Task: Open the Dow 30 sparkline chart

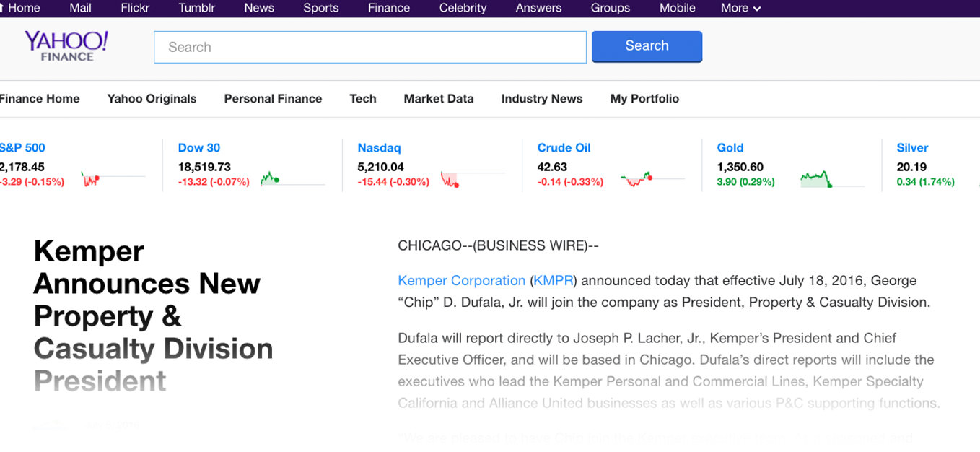Action: [292, 178]
